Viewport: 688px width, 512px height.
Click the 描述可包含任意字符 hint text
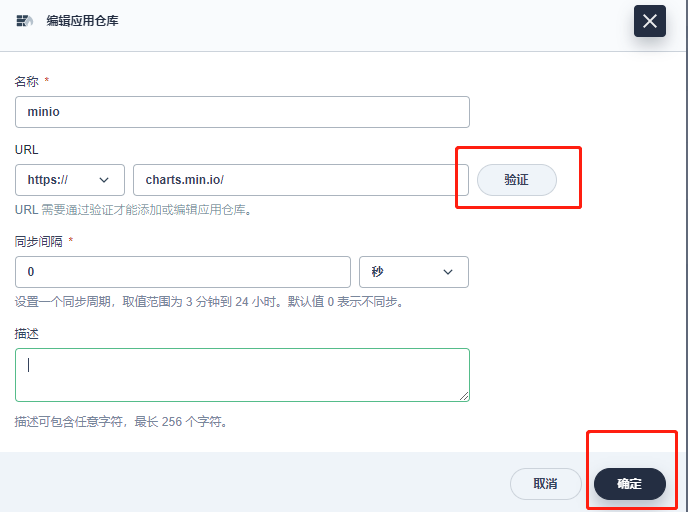[122, 422]
